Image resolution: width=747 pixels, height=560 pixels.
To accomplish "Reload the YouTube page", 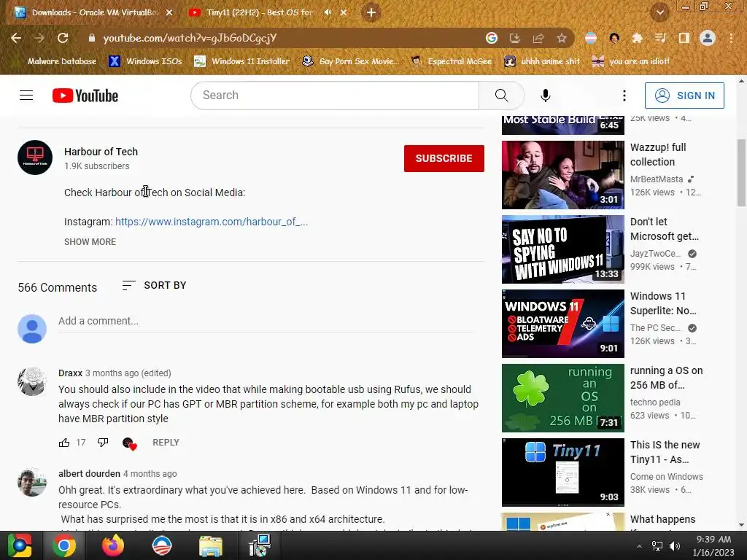I will tap(63, 38).
